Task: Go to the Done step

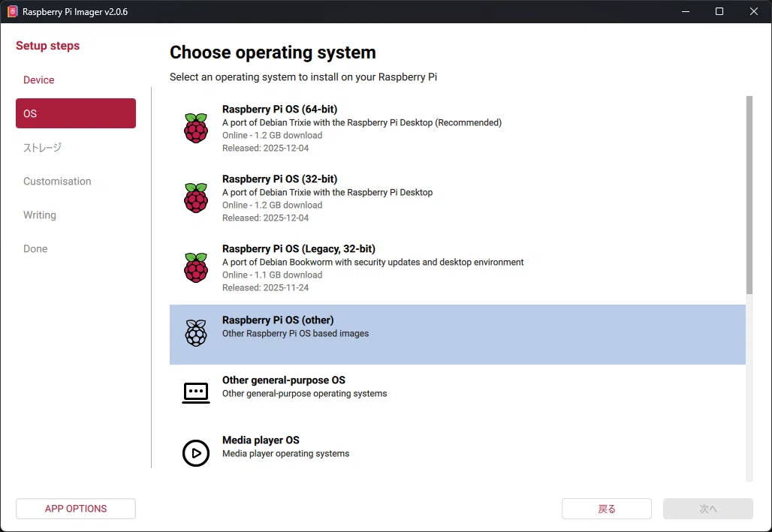Action: click(35, 249)
